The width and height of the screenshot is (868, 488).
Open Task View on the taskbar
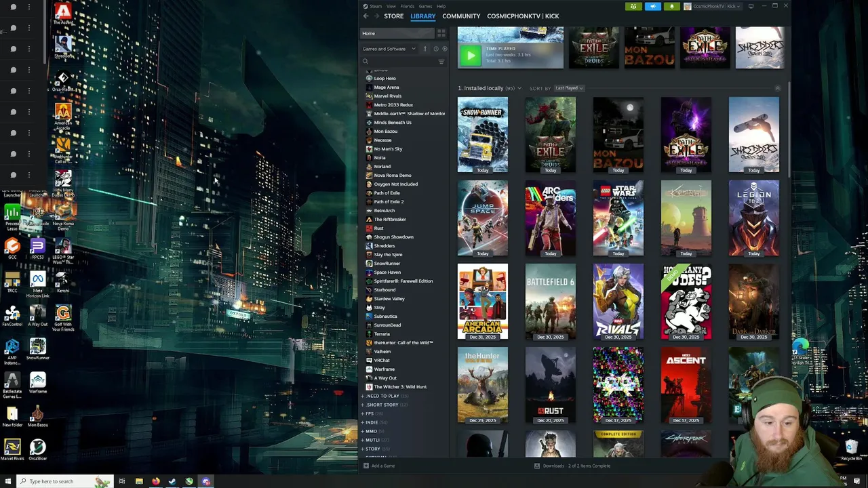tap(122, 481)
